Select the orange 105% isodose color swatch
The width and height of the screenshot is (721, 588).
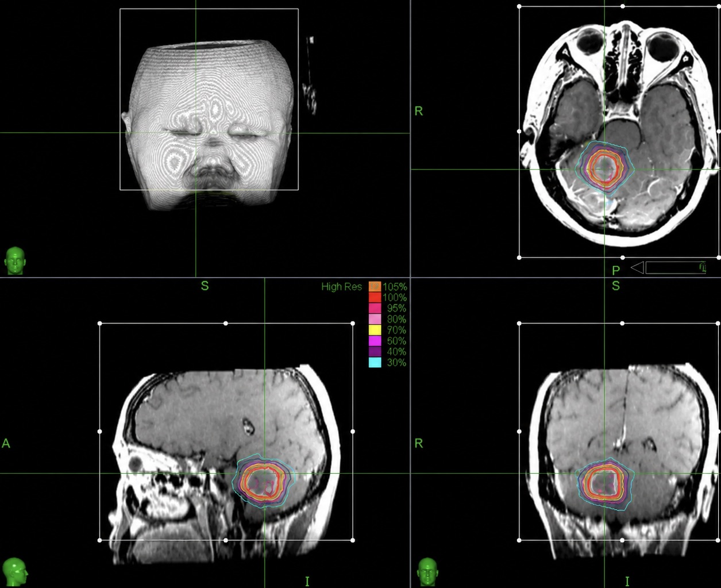coord(375,286)
